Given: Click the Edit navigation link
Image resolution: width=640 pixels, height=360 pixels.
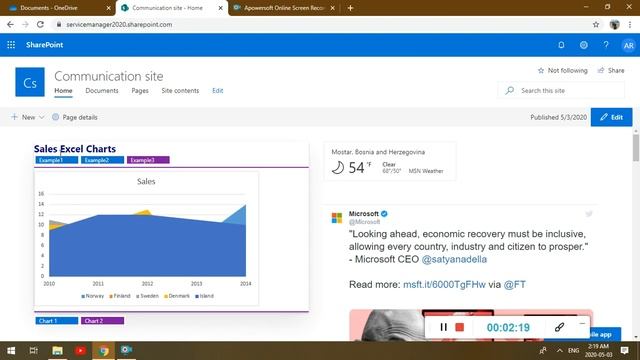Looking at the screenshot, I should 218,91.
